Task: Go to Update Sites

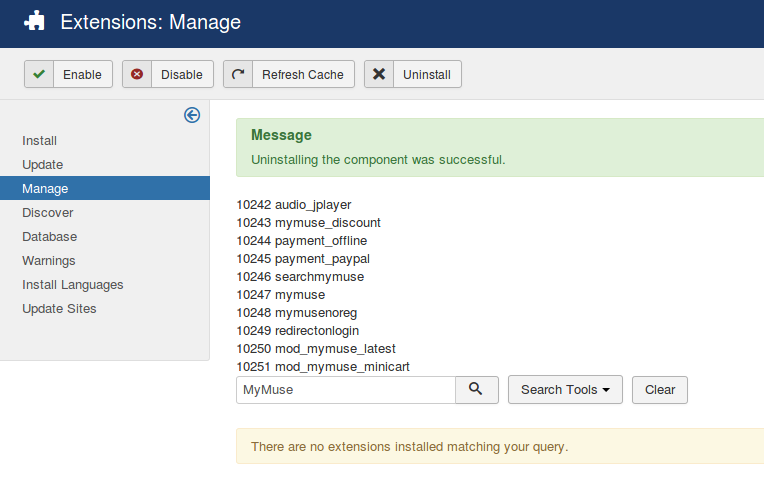Action: pyautogui.click(x=60, y=309)
